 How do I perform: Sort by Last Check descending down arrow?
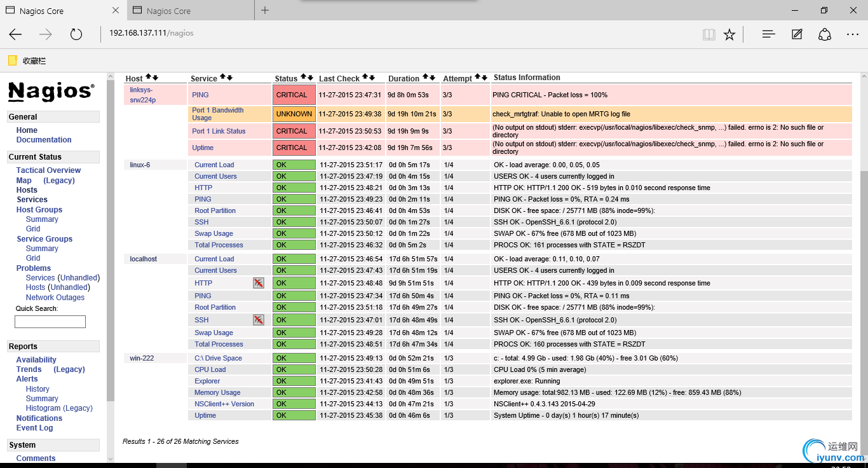372,78
